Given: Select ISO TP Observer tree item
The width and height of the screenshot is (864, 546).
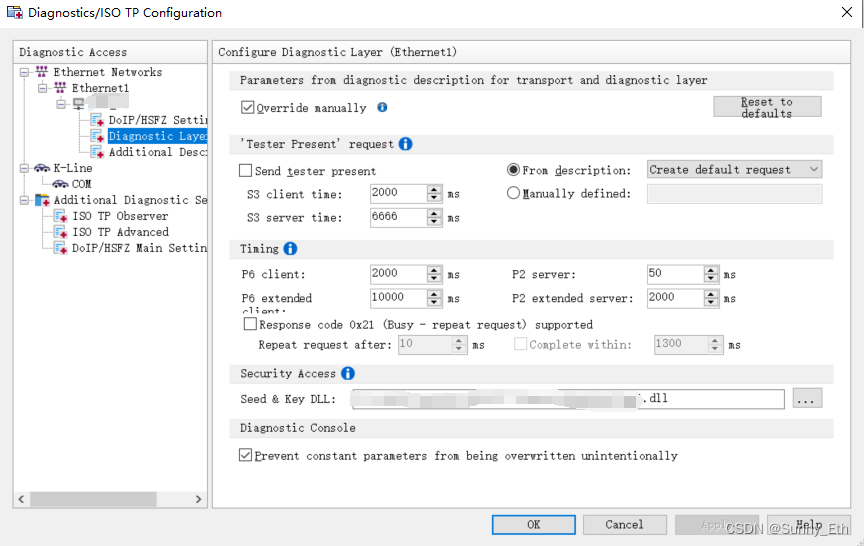Looking at the screenshot, I should click(x=120, y=215).
